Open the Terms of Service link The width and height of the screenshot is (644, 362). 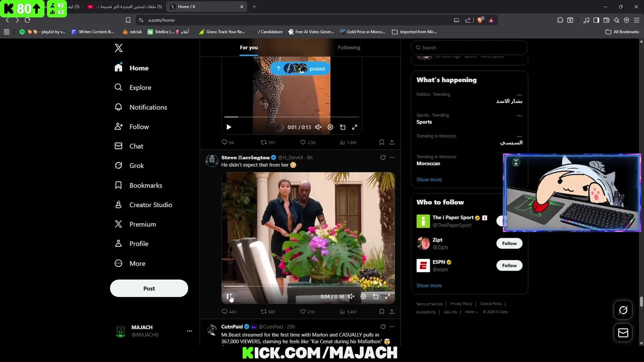(x=429, y=304)
